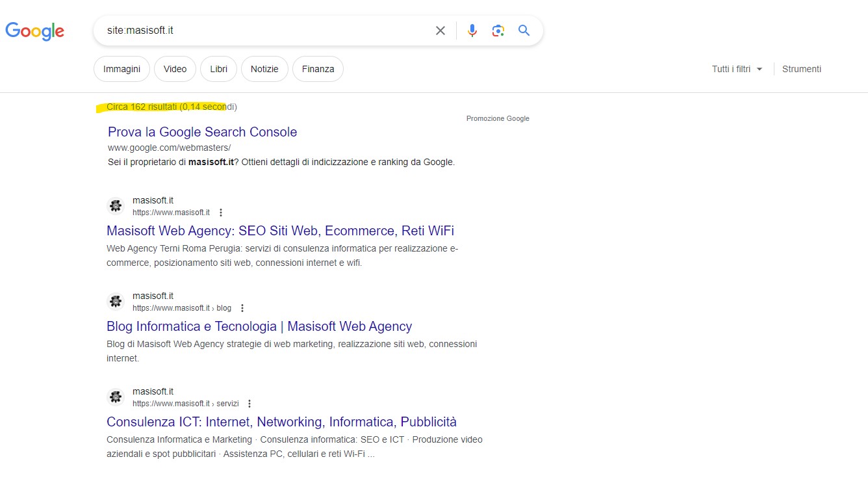Viewport: 868px width, 481px height.
Task: Open Blog Informatica e Tecnologia result link
Action: click(x=259, y=326)
